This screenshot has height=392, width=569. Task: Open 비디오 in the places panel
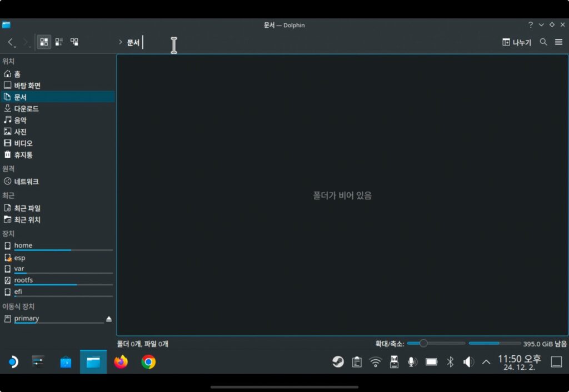tap(58, 143)
